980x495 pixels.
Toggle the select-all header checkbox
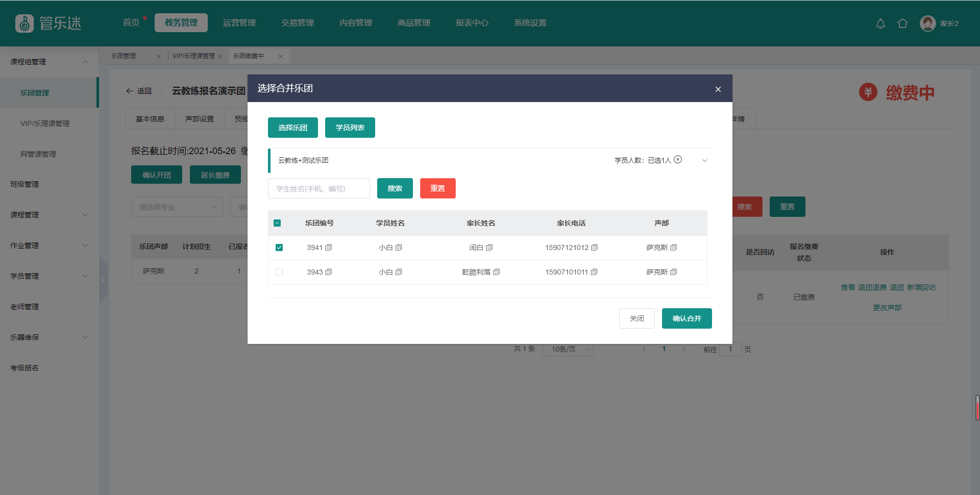click(x=277, y=223)
